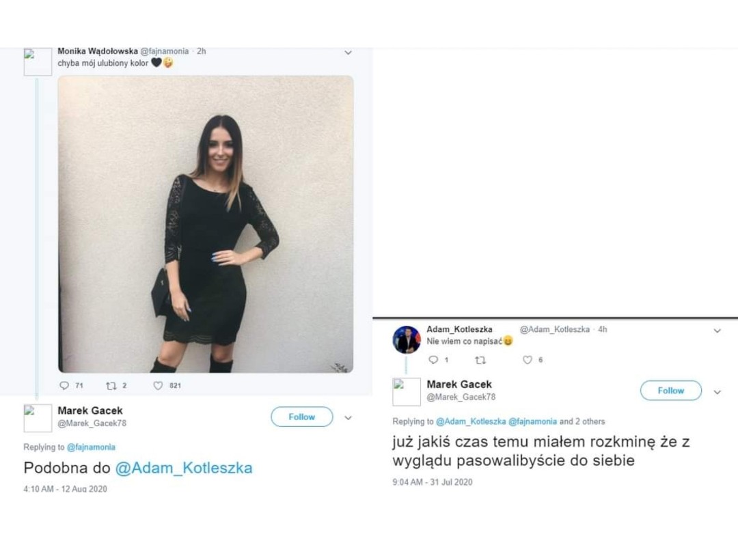Open the Monika Wądołowska display name
The image size is (738, 560).
pos(98,51)
